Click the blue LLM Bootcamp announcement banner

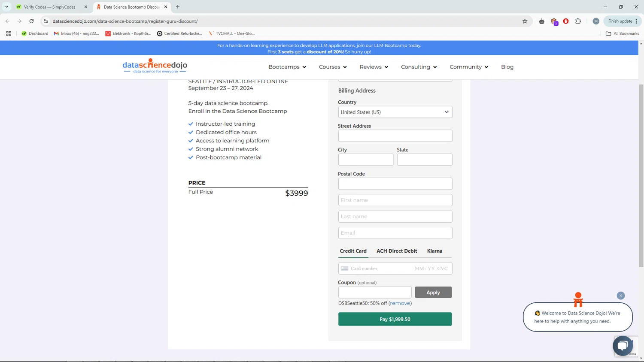click(319, 48)
